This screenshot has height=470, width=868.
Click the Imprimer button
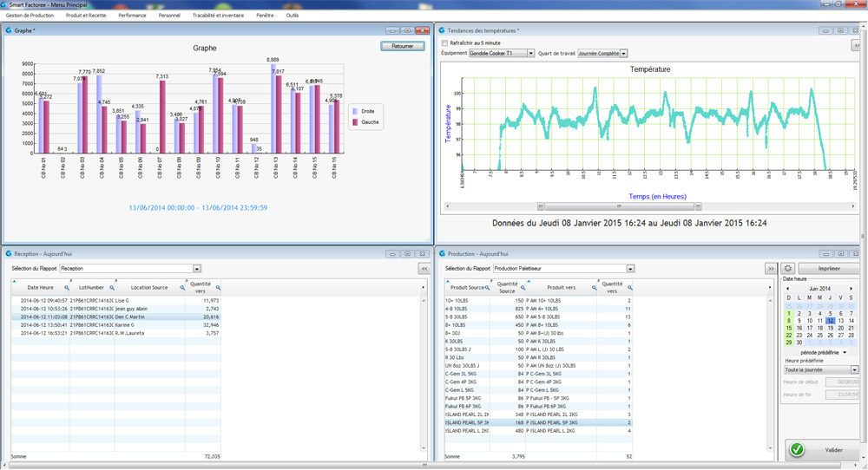click(x=829, y=268)
